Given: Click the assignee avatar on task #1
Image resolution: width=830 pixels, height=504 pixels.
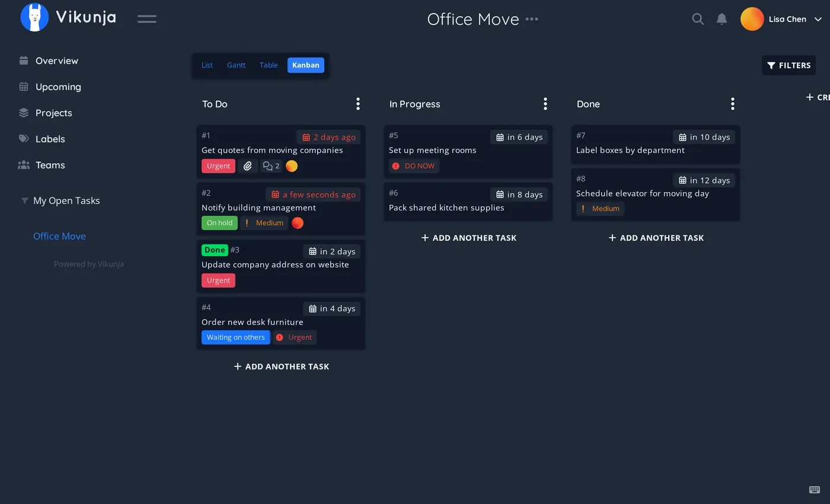Looking at the screenshot, I should point(292,166).
